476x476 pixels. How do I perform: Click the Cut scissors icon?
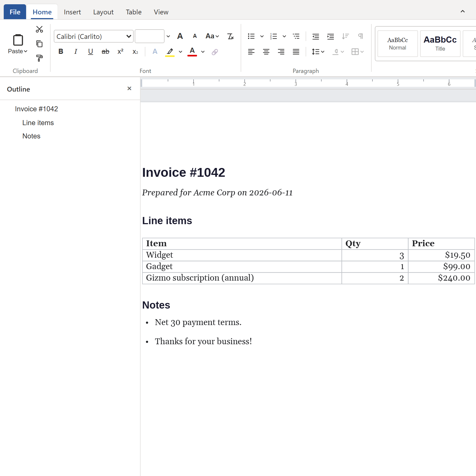(39, 29)
